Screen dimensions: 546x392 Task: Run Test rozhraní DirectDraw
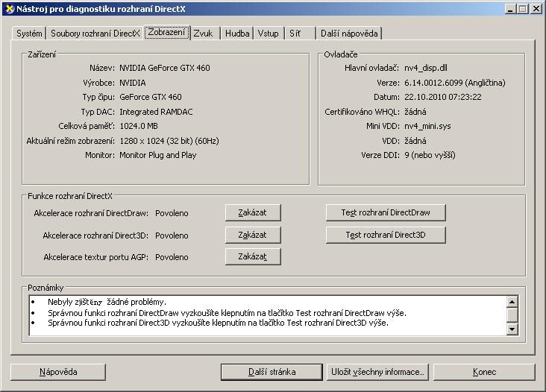[386, 212]
